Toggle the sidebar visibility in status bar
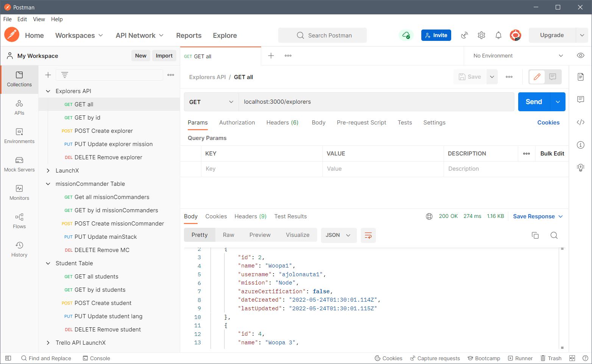Image resolution: width=592 pixels, height=364 pixels. click(x=8, y=358)
